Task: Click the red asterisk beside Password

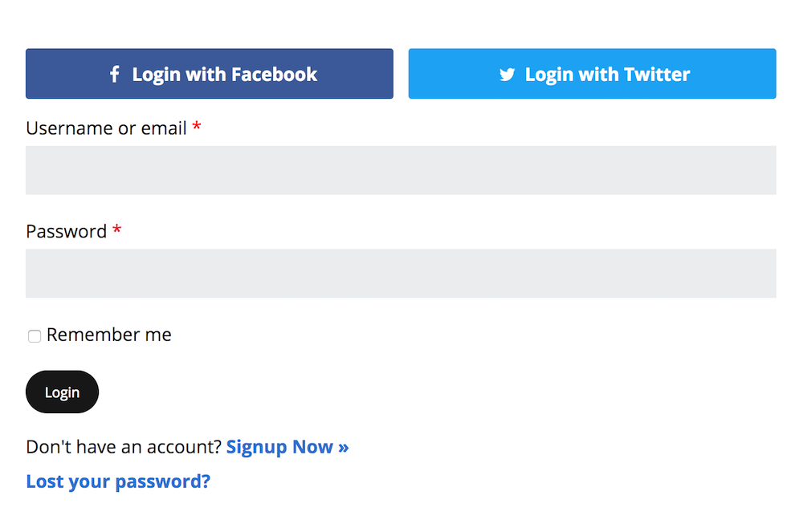Action: pyautogui.click(x=117, y=229)
